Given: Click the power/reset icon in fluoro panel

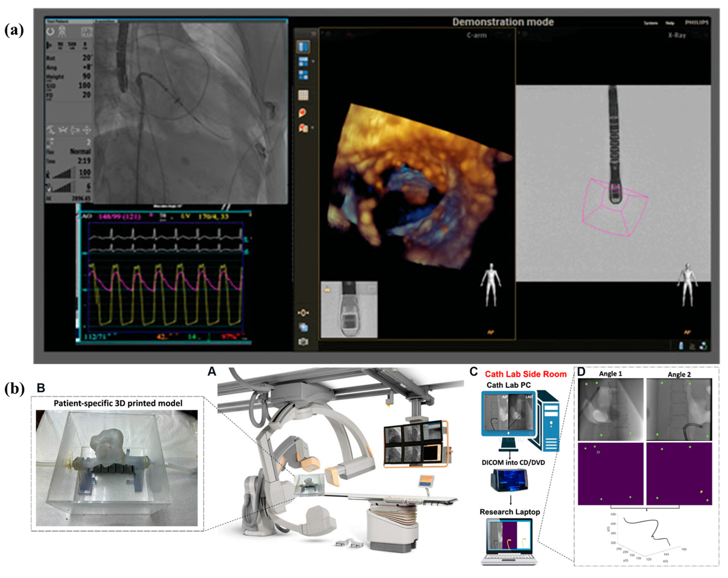Looking at the screenshot, I should (51, 32).
